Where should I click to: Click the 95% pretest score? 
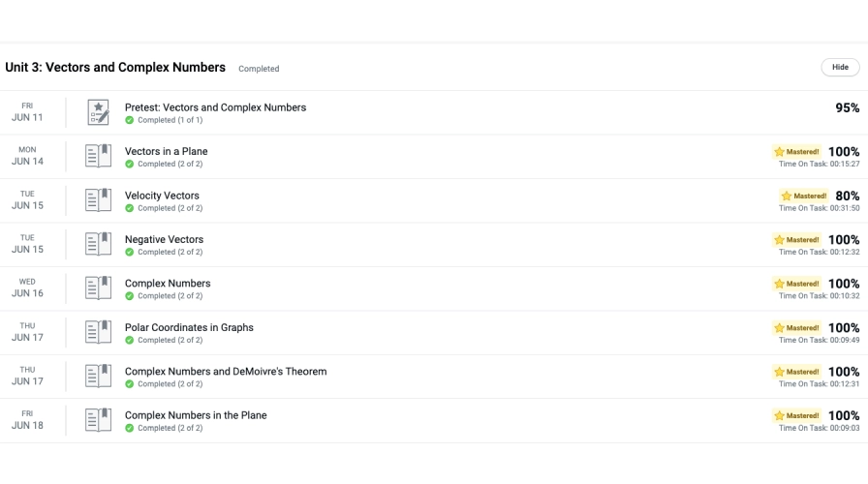847,107
